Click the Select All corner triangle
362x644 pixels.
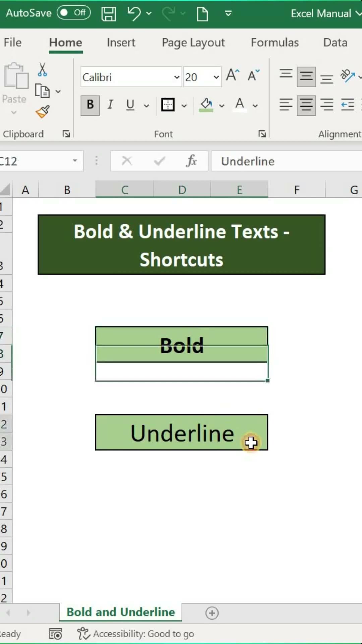coord(6,190)
